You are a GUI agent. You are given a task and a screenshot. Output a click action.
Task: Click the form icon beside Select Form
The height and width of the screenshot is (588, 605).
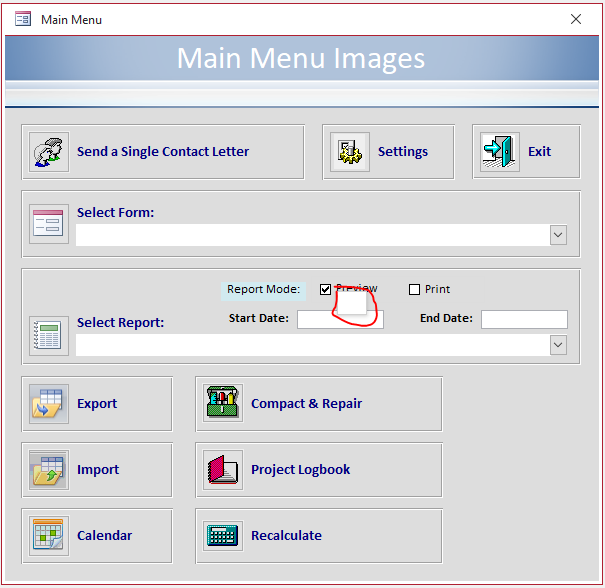(x=49, y=224)
